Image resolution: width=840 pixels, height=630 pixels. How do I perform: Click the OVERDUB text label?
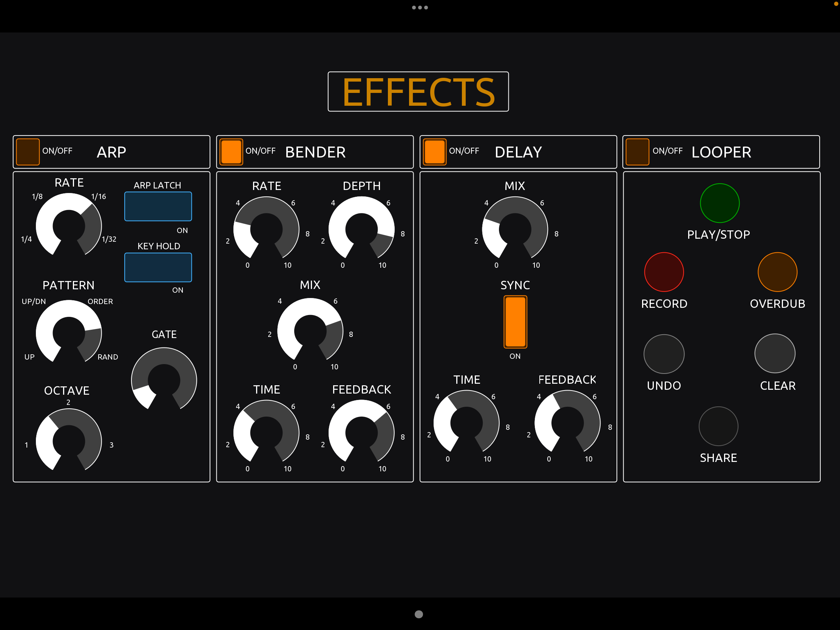point(777,304)
